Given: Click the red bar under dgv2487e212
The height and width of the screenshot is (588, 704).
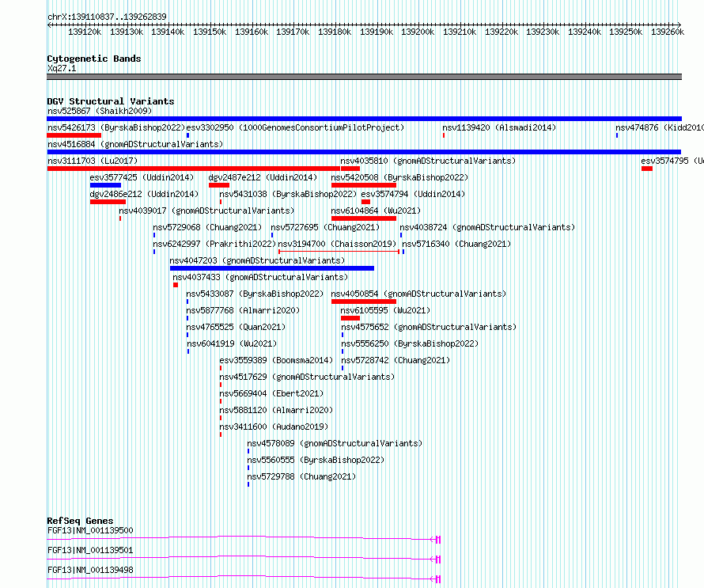Looking at the screenshot, I should click(x=219, y=185).
